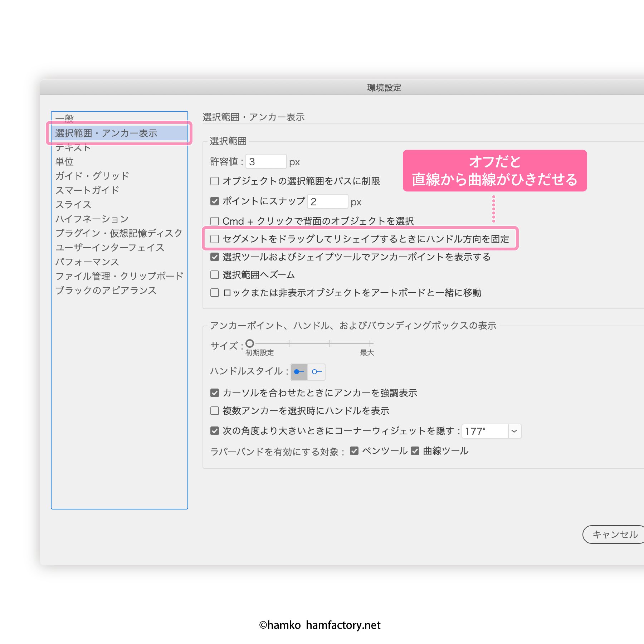Click the 許容値 input field
The height and width of the screenshot is (644, 644).
(x=265, y=162)
